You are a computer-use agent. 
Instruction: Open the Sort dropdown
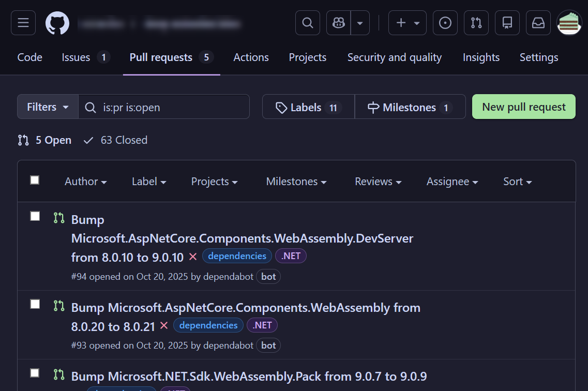point(518,182)
